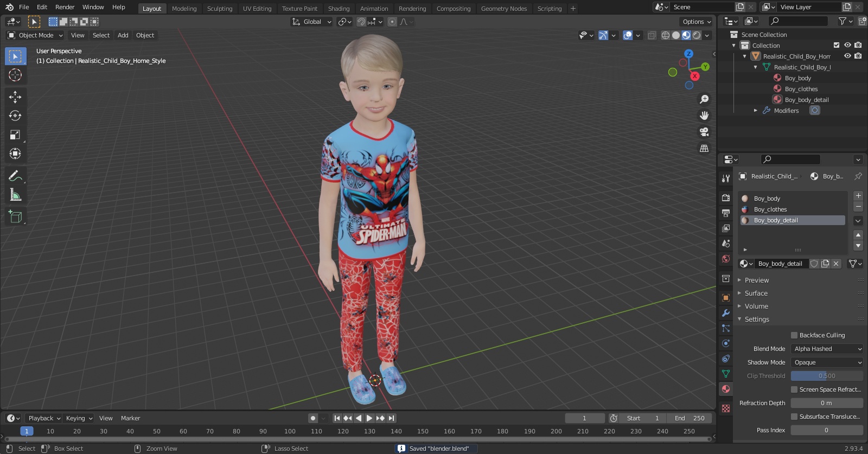Open the Object properties tab

[726, 298]
